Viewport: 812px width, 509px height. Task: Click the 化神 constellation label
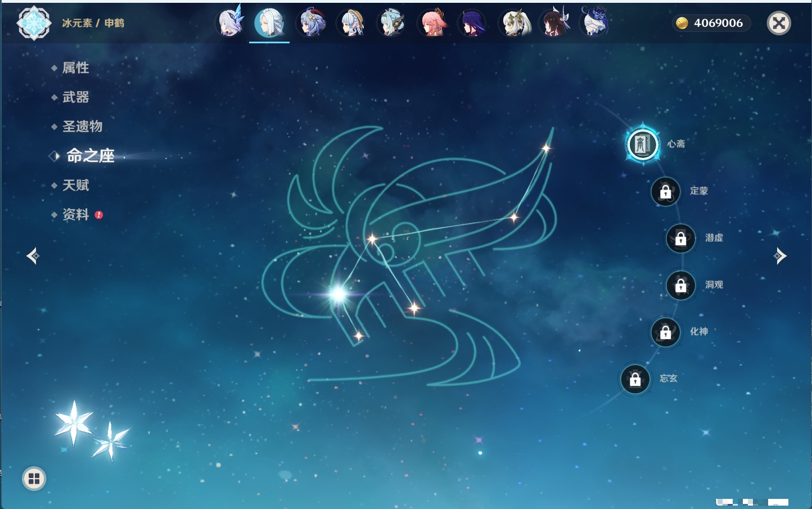(x=699, y=331)
